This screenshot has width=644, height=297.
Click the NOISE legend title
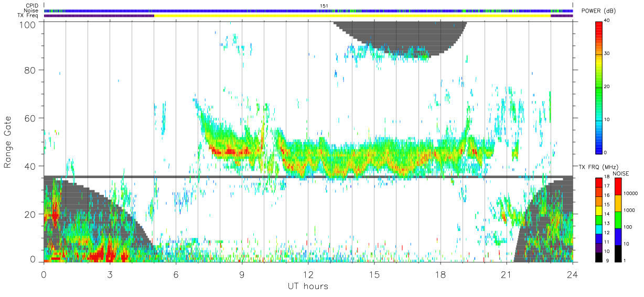pyautogui.click(x=620, y=173)
